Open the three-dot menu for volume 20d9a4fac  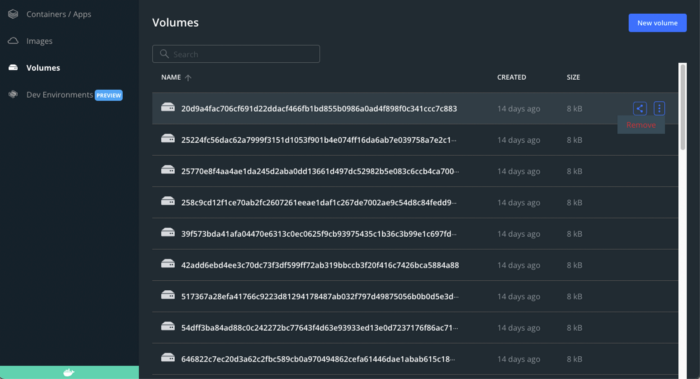pyautogui.click(x=659, y=108)
